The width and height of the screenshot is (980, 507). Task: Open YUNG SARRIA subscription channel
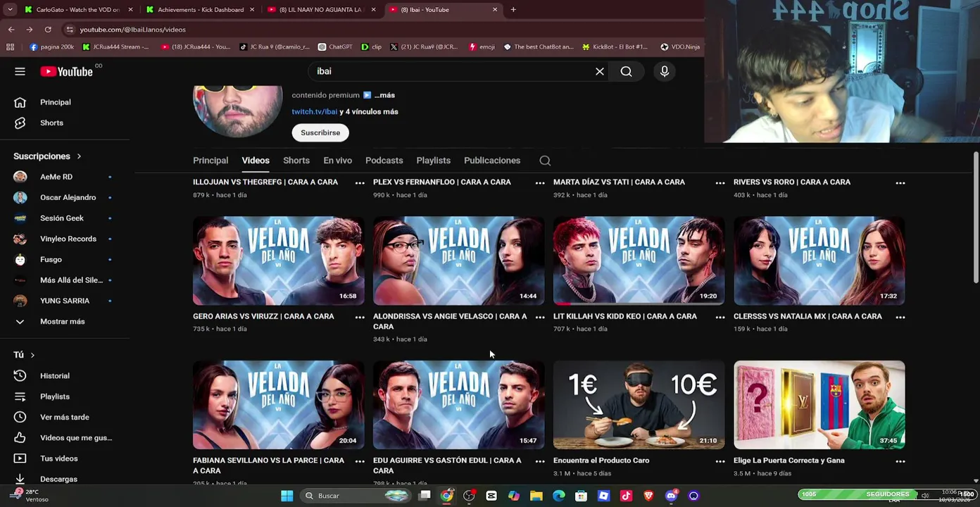65,301
